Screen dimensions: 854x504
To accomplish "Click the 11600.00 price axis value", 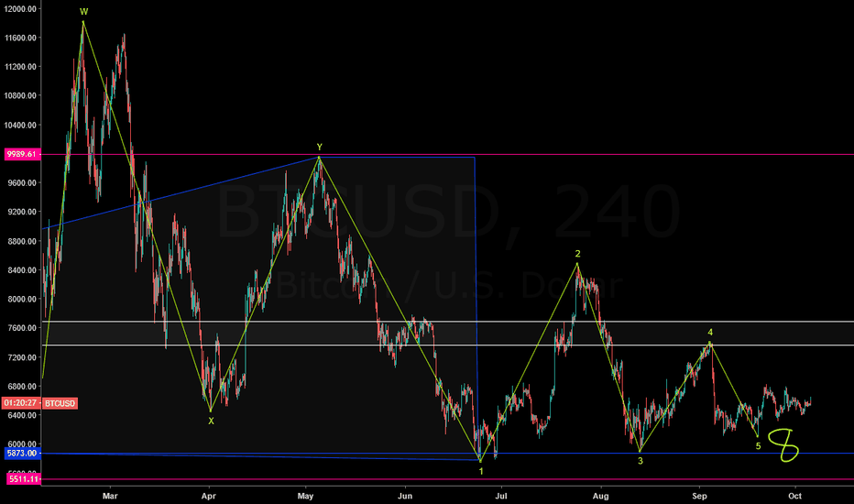I will click(21, 38).
